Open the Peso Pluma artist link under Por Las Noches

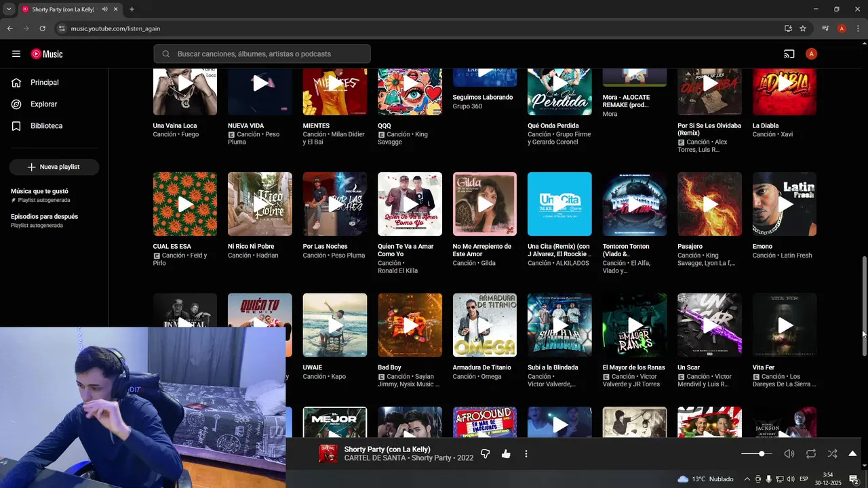click(347, 256)
